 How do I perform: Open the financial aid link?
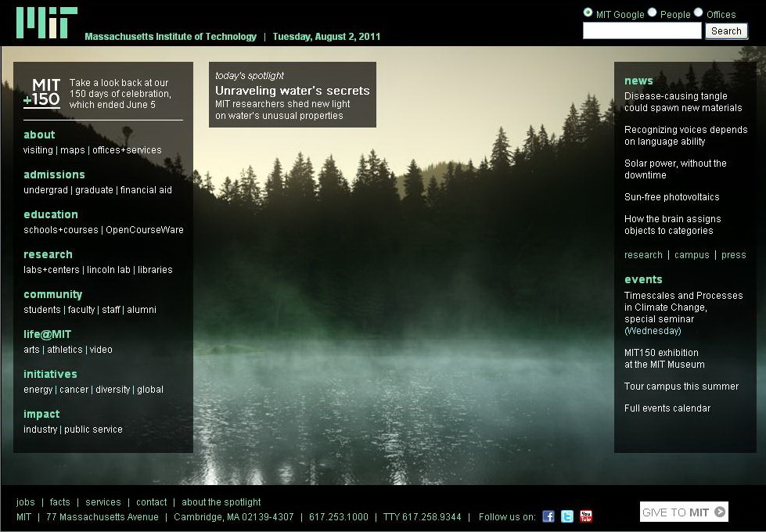(146, 190)
